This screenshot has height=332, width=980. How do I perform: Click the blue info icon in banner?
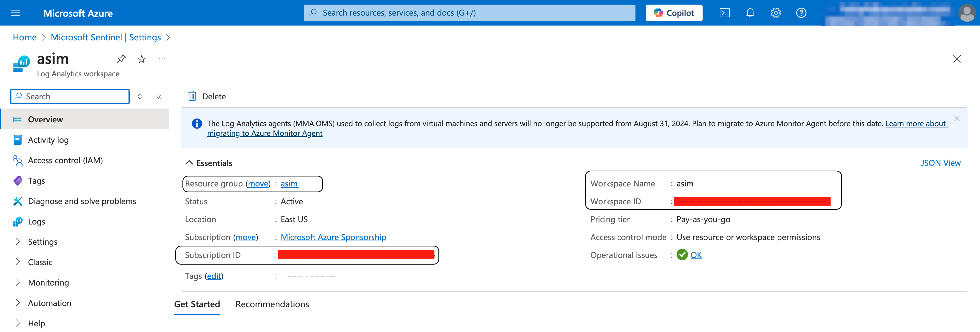pos(197,124)
